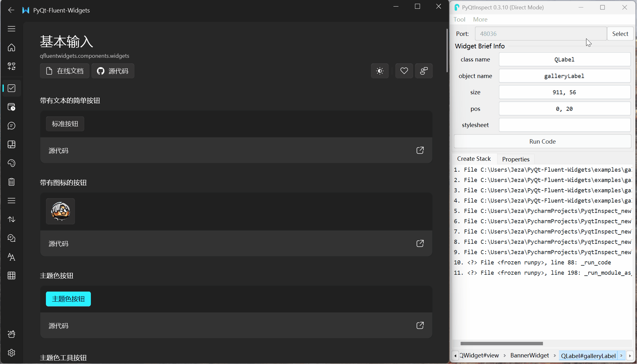Click the cyan 主题色按钮 primary button
This screenshot has height=364, width=637.
pyautogui.click(x=68, y=299)
